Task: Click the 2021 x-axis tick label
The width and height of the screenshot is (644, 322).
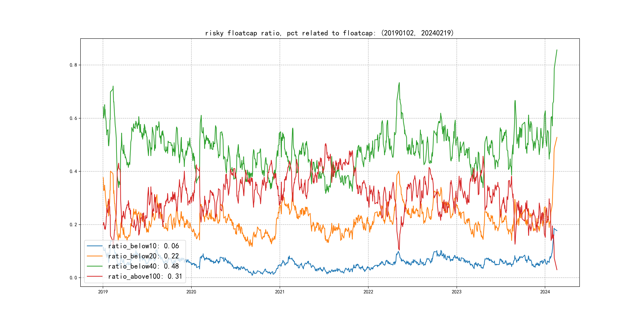Action: [x=280, y=292]
